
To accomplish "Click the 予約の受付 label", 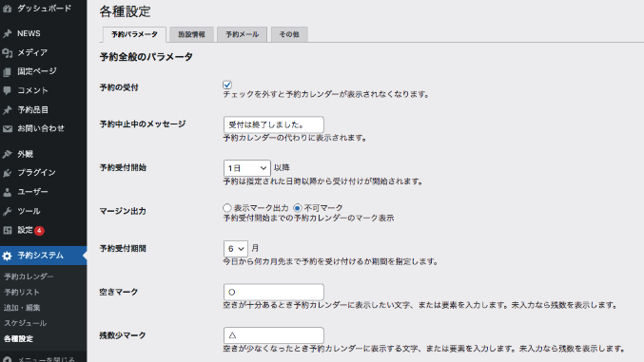I will tap(119, 87).
